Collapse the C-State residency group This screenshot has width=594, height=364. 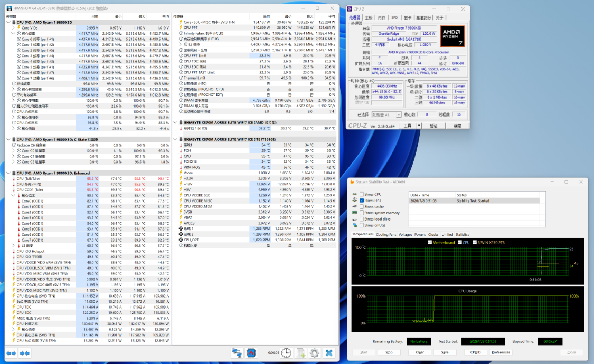click(8, 140)
